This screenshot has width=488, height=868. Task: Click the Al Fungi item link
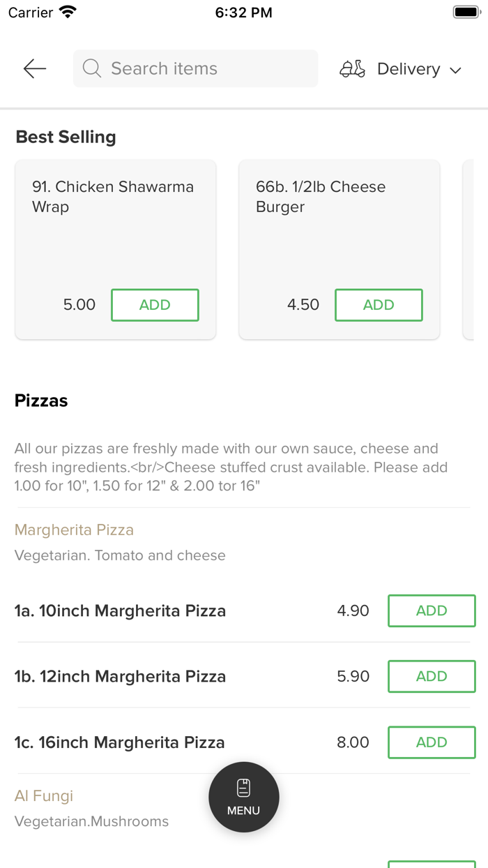click(x=43, y=795)
